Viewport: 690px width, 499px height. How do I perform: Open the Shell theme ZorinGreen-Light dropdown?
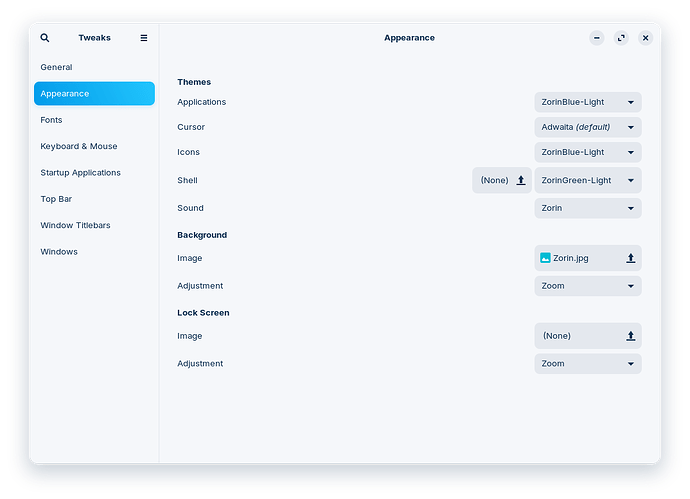588,180
